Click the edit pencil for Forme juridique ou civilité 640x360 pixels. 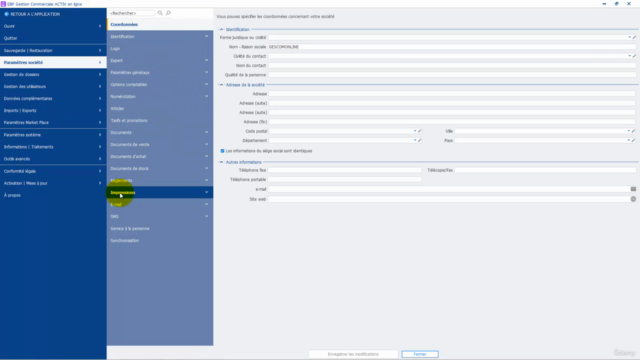click(634, 38)
